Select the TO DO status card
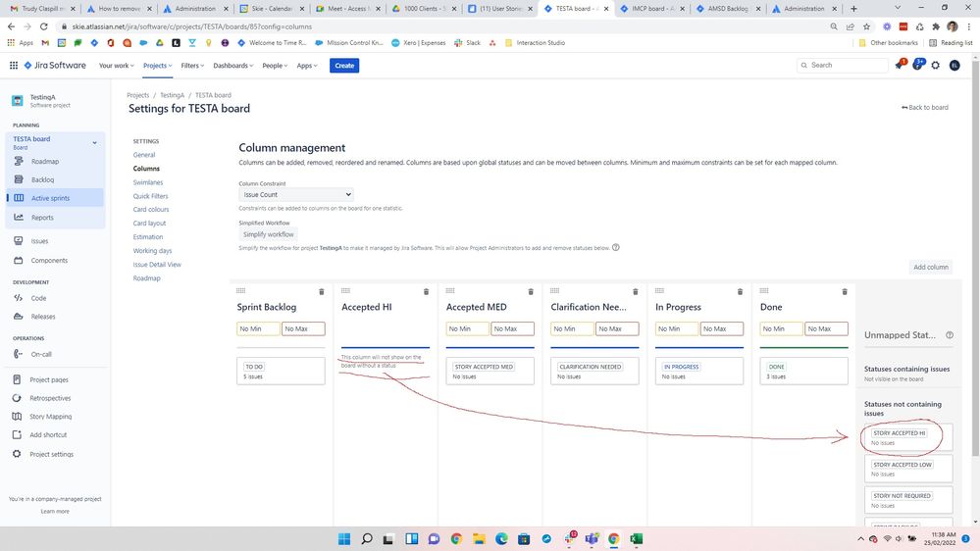 pos(281,371)
